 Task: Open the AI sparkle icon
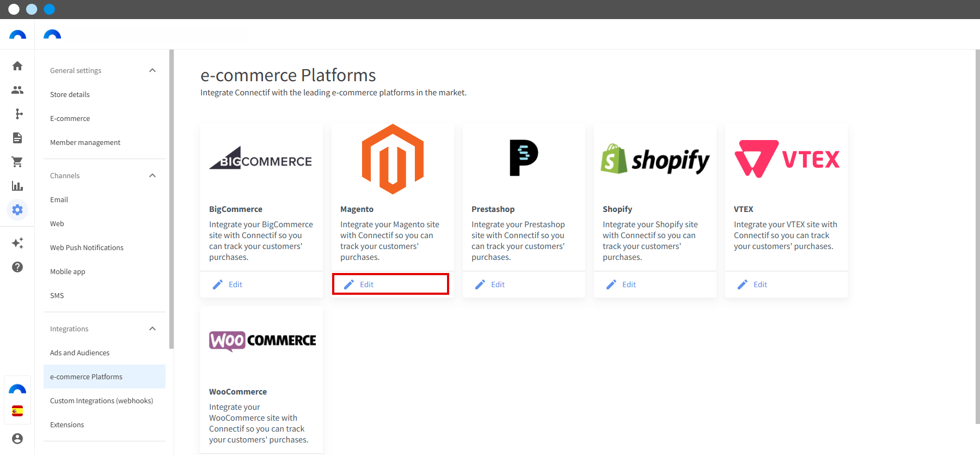tap(17, 243)
